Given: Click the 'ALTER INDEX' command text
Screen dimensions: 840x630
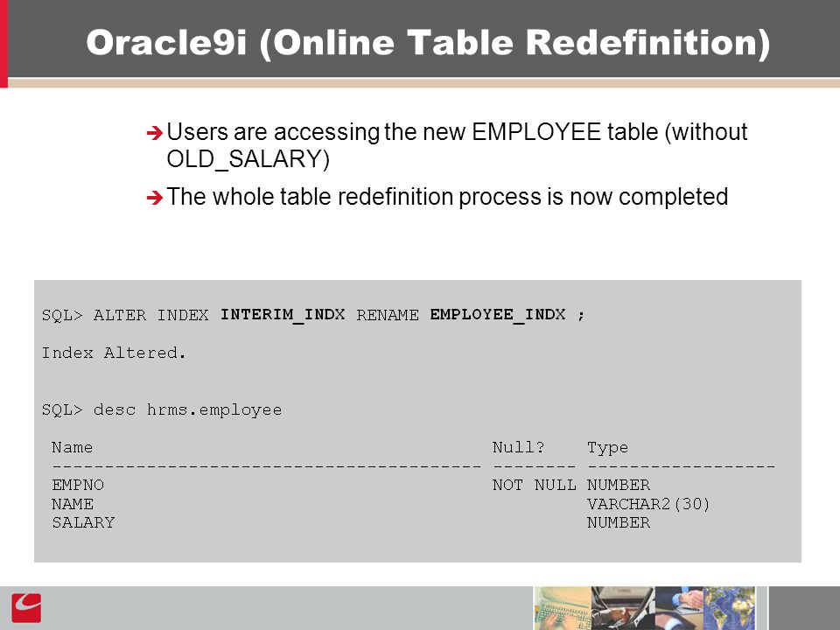Looking at the screenshot, I should click(x=150, y=315).
